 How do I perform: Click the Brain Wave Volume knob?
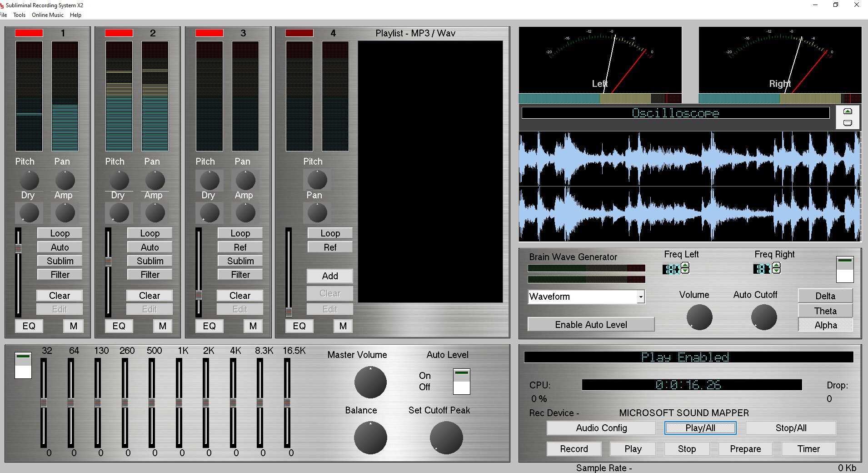(699, 317)
